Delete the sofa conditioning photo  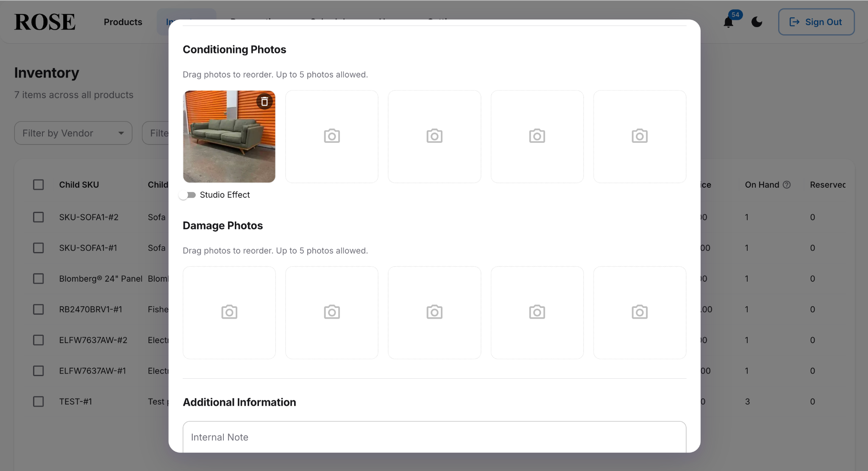click(x=264, y=101)
